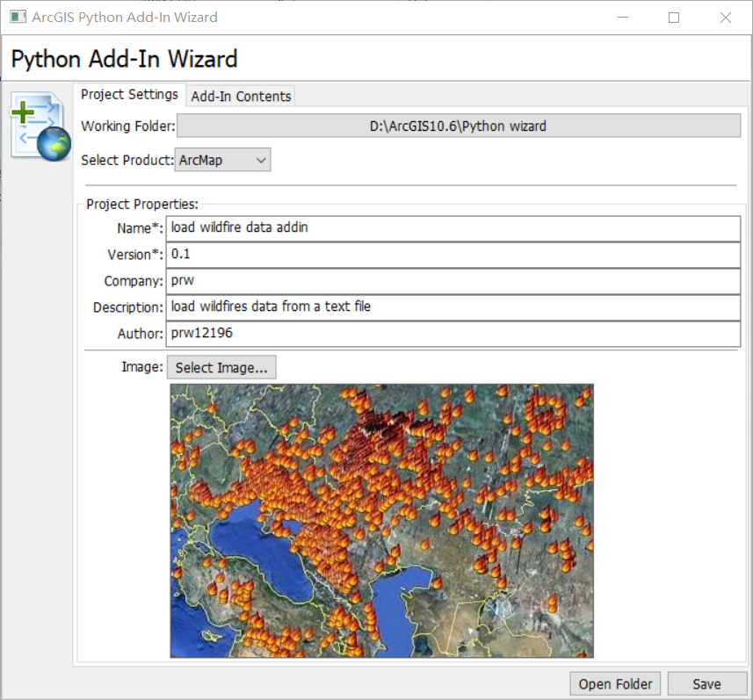Focus the Version field showing 0.1
Image resolution: width=753 pixels, height=700 pixels.
[453, 255]
